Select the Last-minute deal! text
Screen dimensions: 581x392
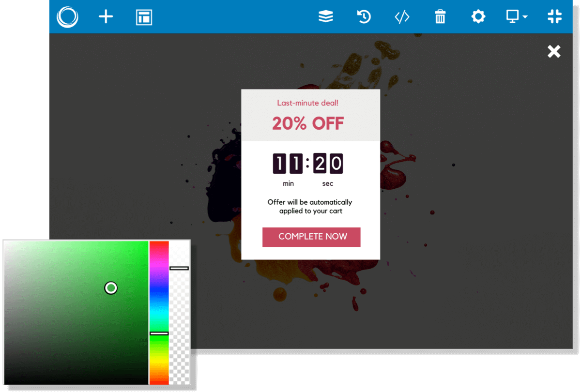click(x=308, y=103)
